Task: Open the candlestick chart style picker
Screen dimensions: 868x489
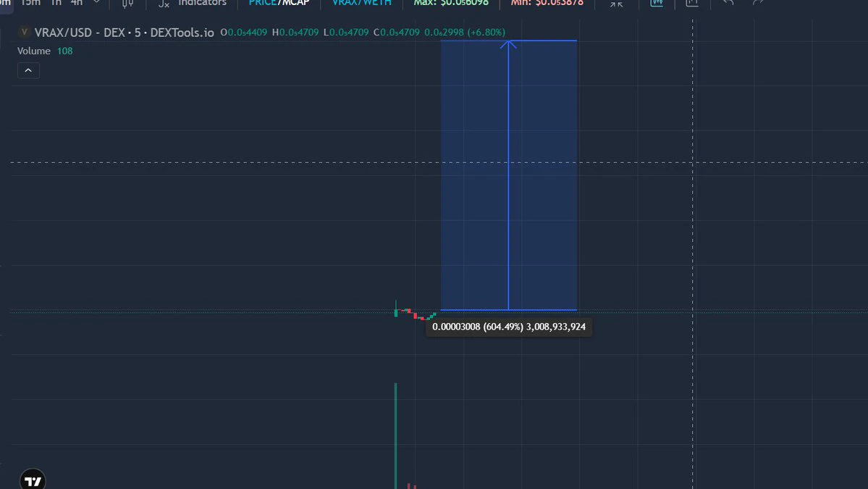Action: 128,4
